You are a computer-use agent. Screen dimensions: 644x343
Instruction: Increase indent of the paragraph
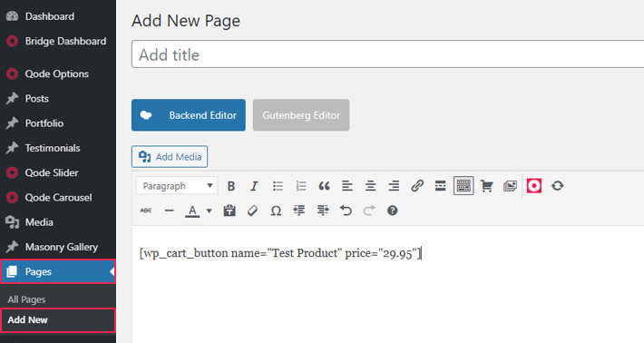[322, 211]
